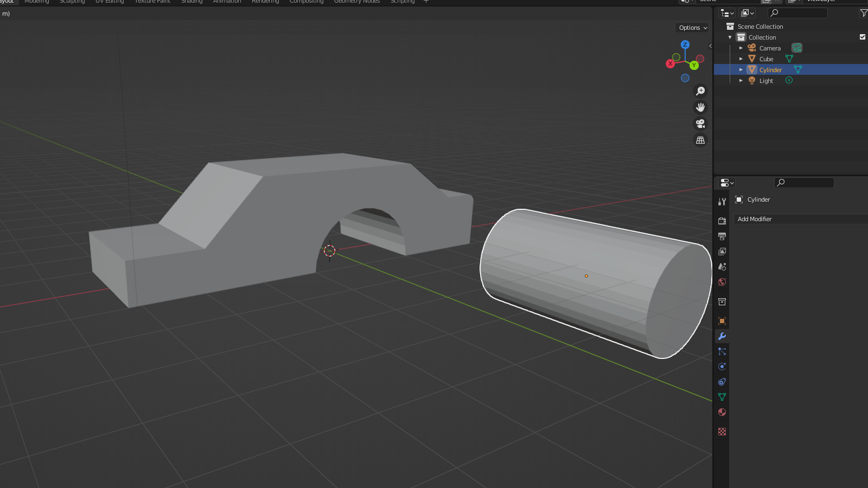Image resolution: width=868 pixels, height=488 pixels.
Task: Click the viewport pan hand icon
Action: click(700, 107)
